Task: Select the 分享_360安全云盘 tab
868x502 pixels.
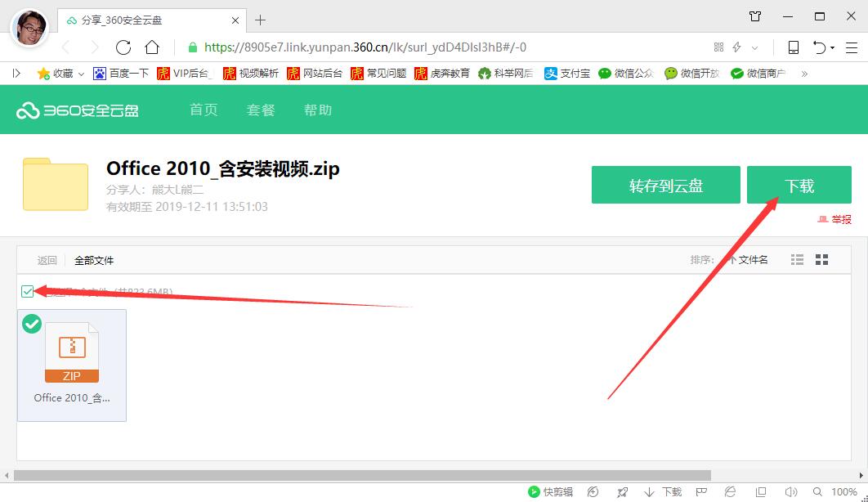Action: pos(150,20)
